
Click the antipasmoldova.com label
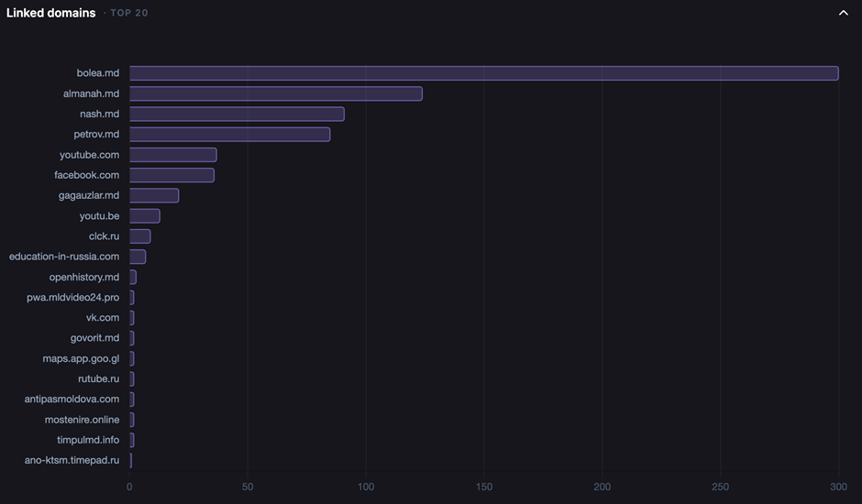72,400
